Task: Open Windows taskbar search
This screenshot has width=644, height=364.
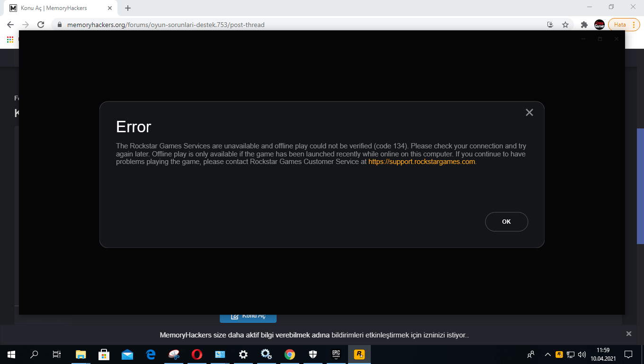Action: (34, 355)
